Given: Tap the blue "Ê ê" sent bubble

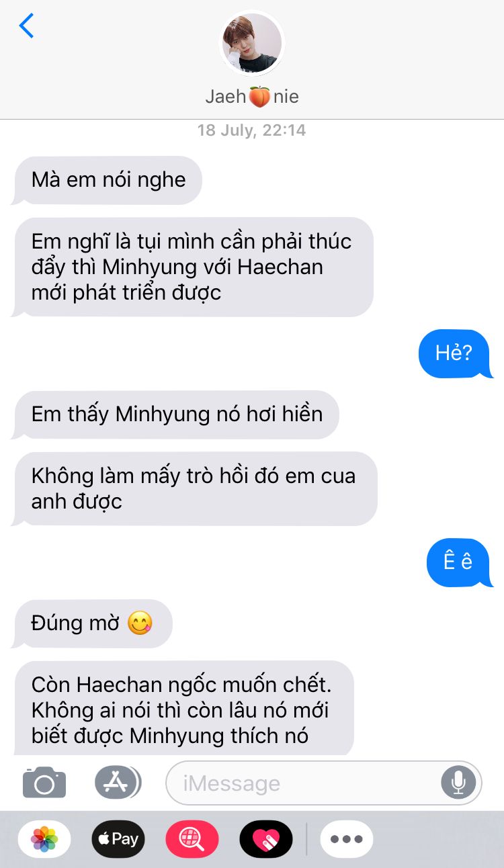Looking at the screenshot, I should point(460,562).
